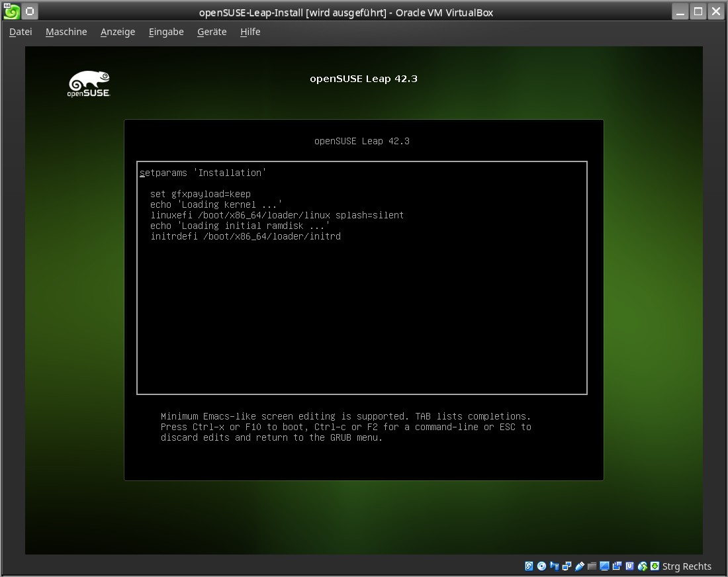Viewport: 728px width, 577px height.
Task: Click the virtualization features chip icon
Action: (629, 566)
